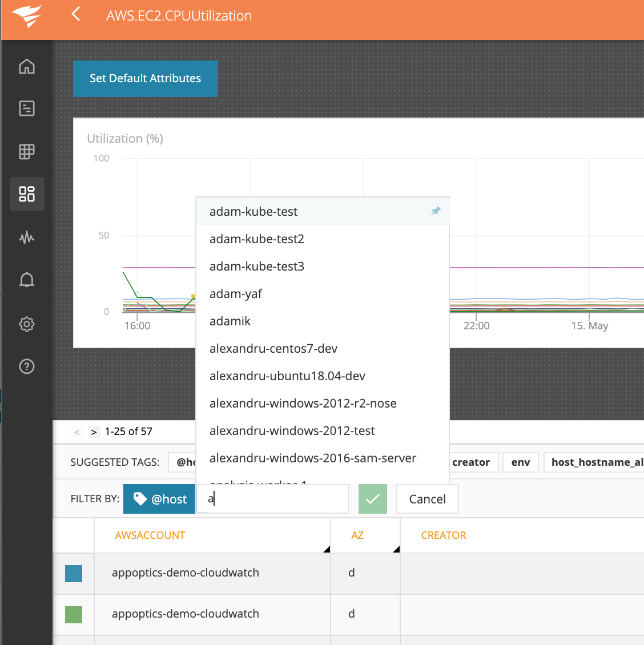Choose alexandru-centos7-dev from the dropdown list

(273, 349)
